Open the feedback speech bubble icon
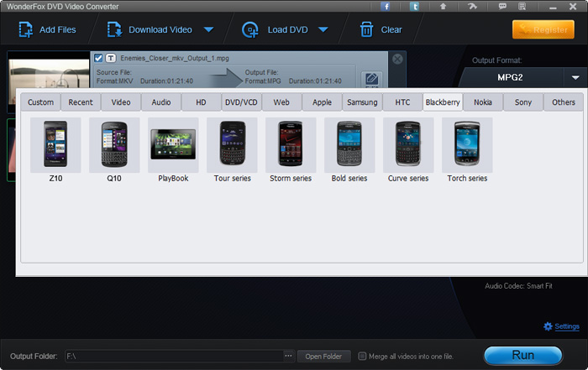 (502, 7)
